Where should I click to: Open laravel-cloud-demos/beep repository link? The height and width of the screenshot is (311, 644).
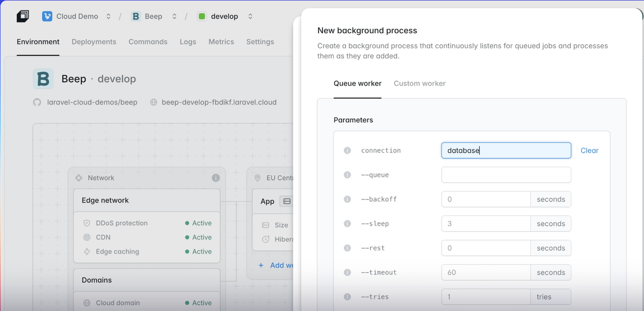pos(92,102)
